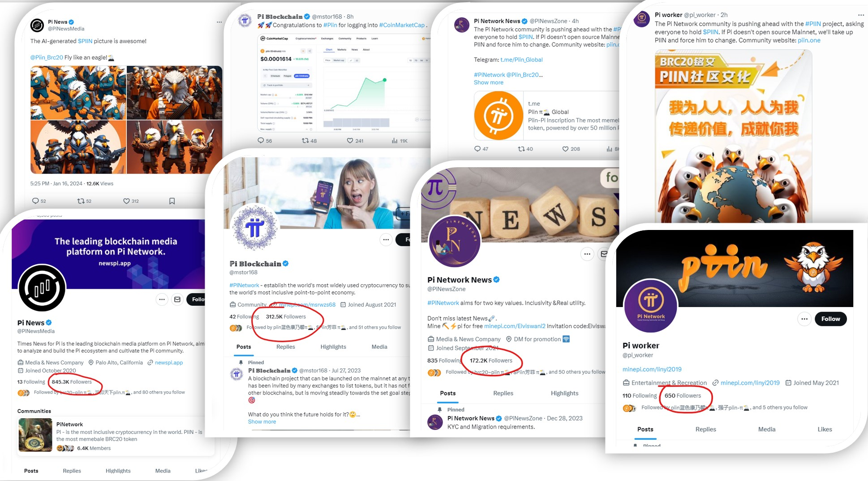This screenshot has height=481, width=868.
Task: Open three-dot menu on Pi News tweet
Action: point(219,22)
